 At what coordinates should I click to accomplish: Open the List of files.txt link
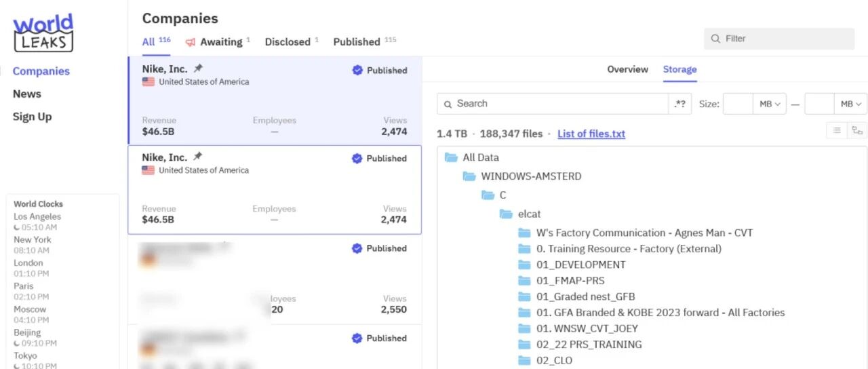(x=591, y=134)
